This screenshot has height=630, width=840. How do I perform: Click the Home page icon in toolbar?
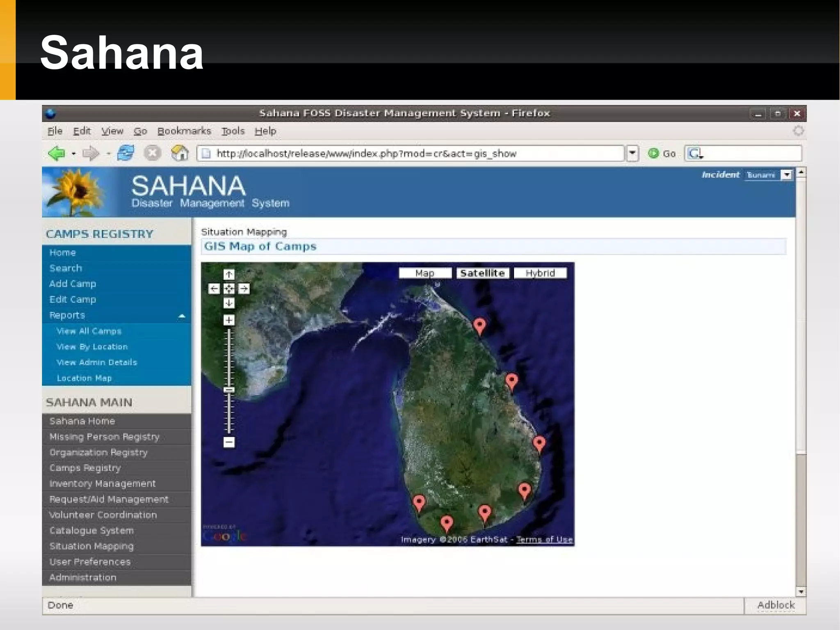179,153
